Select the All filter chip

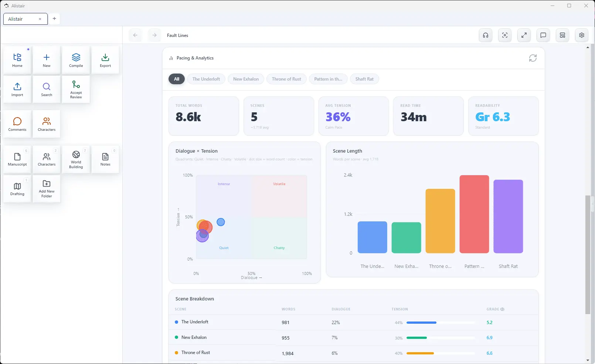point(177,79)
